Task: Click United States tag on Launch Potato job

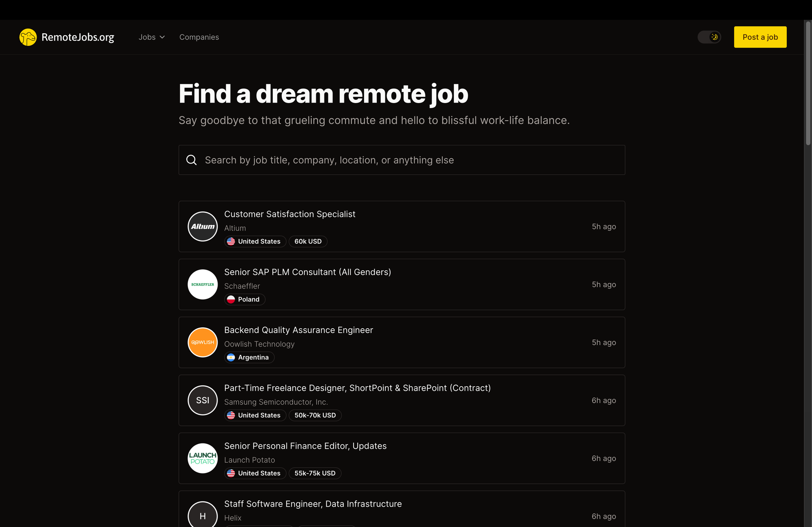Action: [x=255, y=473]
